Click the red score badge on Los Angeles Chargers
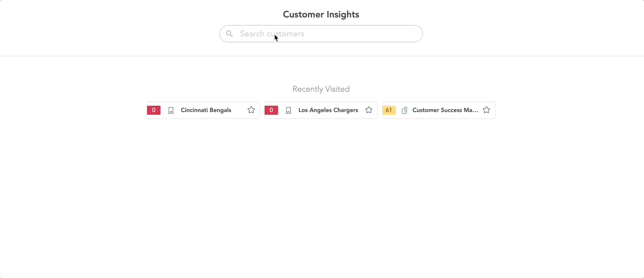 (271, 110)
